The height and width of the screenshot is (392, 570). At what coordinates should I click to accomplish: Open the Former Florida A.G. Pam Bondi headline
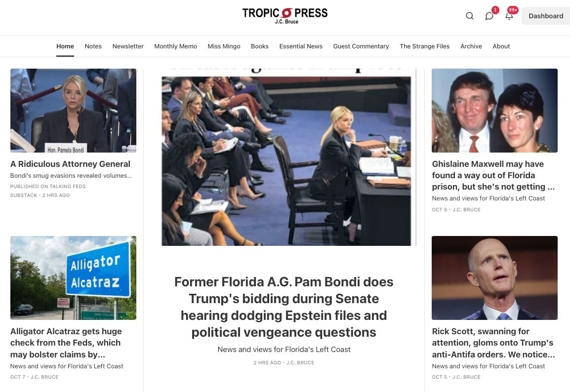[284, 307]
